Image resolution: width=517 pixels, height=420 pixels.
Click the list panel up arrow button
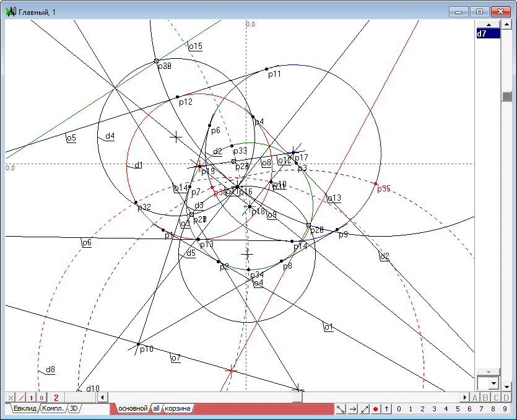coord(489,25)
